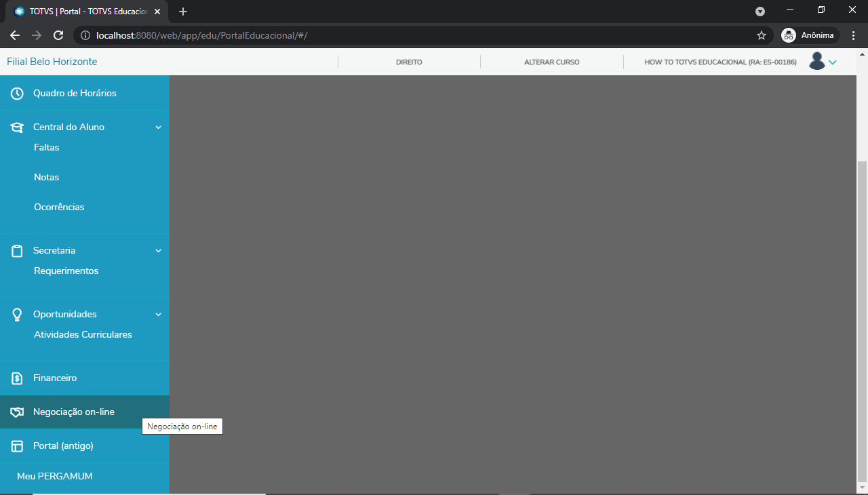Open a new browser tab
This screenshot has height=495, width=868.
coord(183,12)
